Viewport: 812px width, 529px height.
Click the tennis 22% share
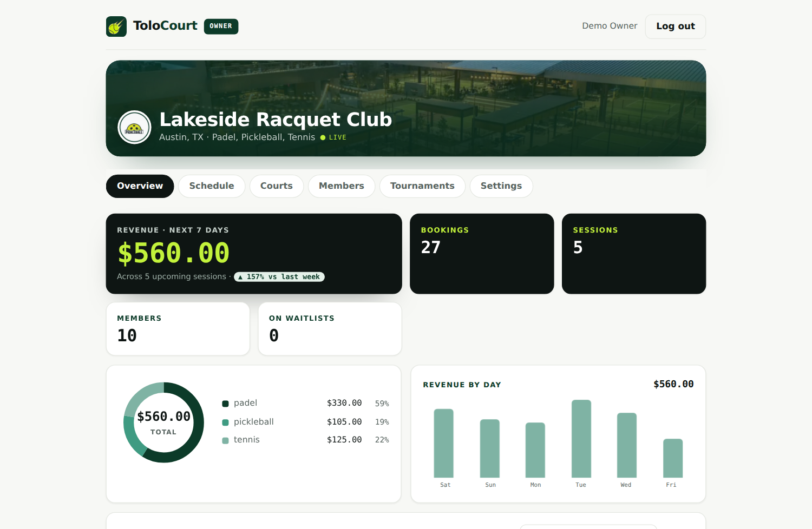(382, 440)
